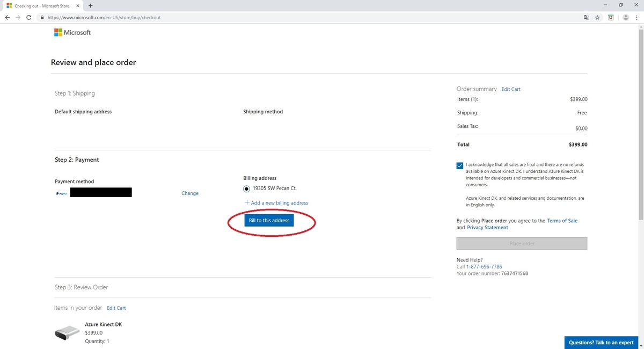Click the Azure Kinect DK product thumbnail
The image size is (644, 349).
(67, 333)
